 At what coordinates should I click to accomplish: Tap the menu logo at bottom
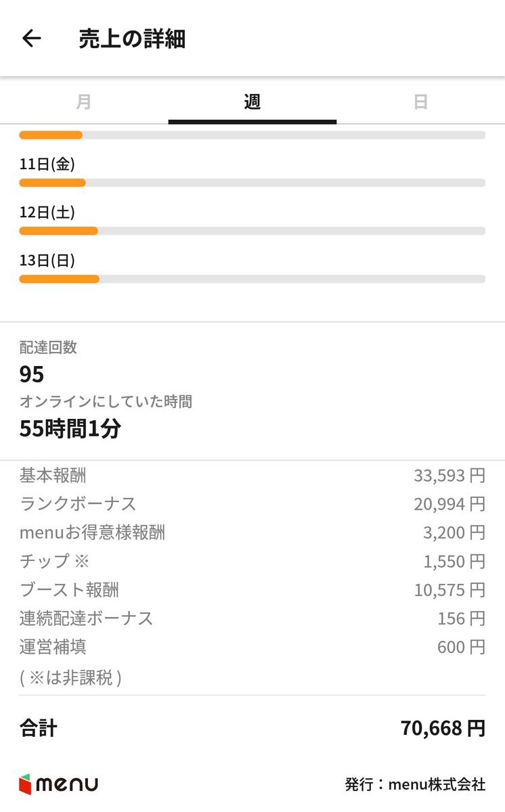pos(59,784)
